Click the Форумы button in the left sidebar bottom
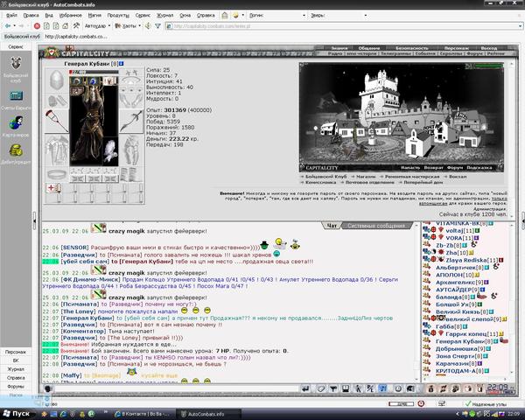 tap(16, 386)
